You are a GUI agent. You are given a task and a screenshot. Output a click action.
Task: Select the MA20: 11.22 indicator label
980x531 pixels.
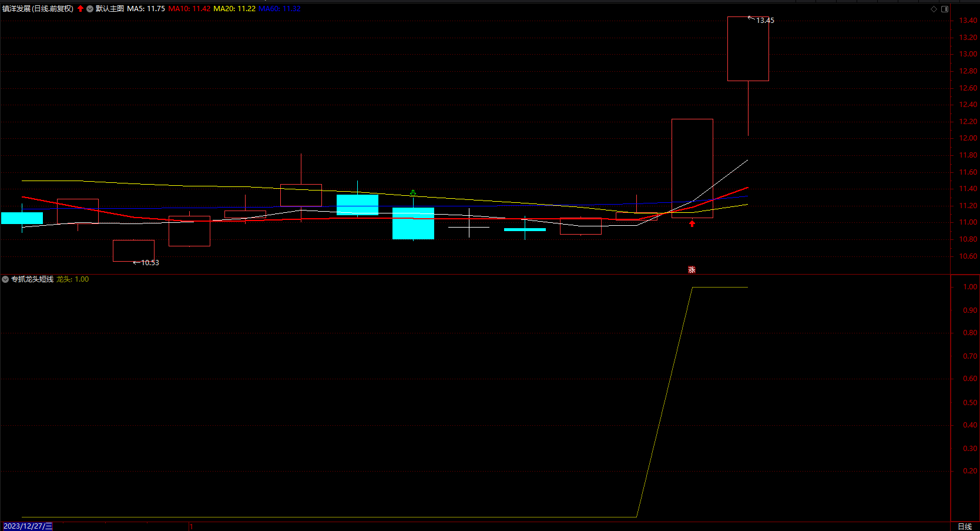coord(234,9)
